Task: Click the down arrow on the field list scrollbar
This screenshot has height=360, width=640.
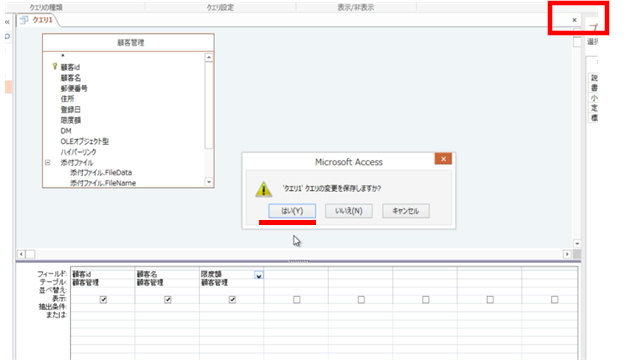Action: [209, 182]
